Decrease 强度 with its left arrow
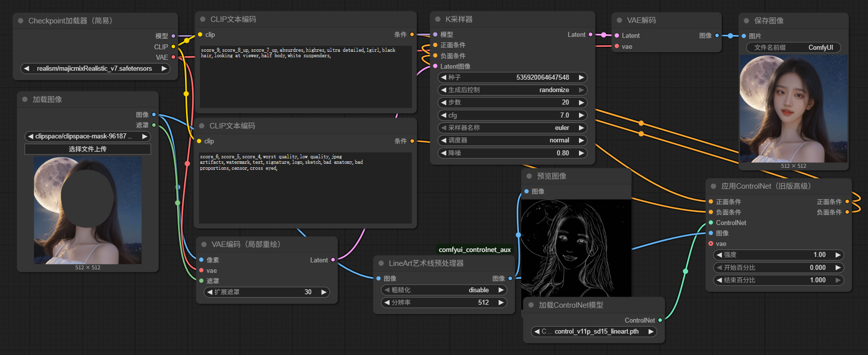The width and height of the screenshot is (868, 355). point(719,255)
